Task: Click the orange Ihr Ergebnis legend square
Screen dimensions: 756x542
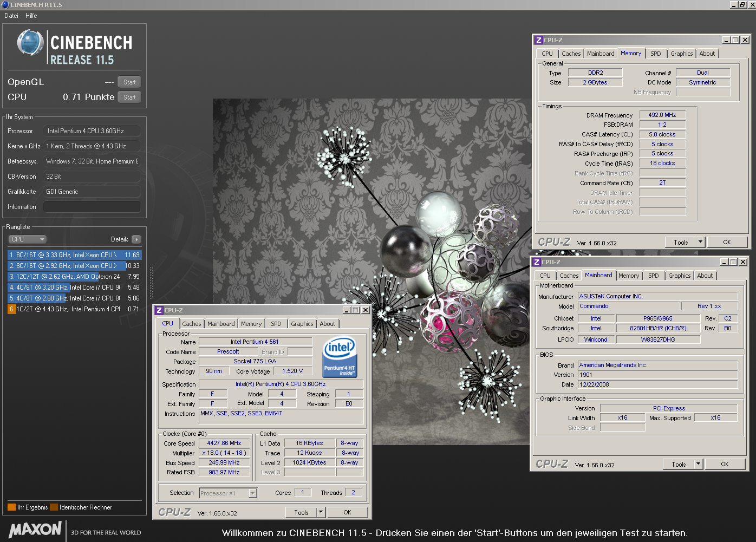Action: click(11, 507)
